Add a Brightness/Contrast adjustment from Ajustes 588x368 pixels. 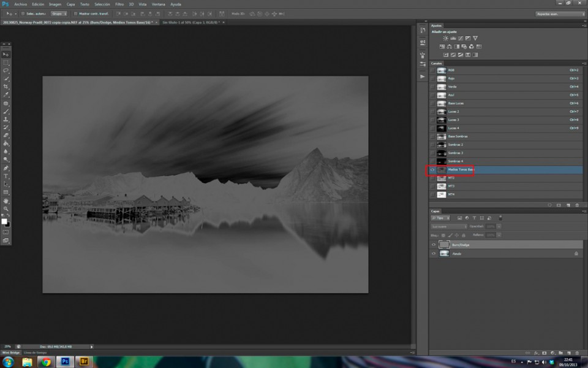point(445,38)
